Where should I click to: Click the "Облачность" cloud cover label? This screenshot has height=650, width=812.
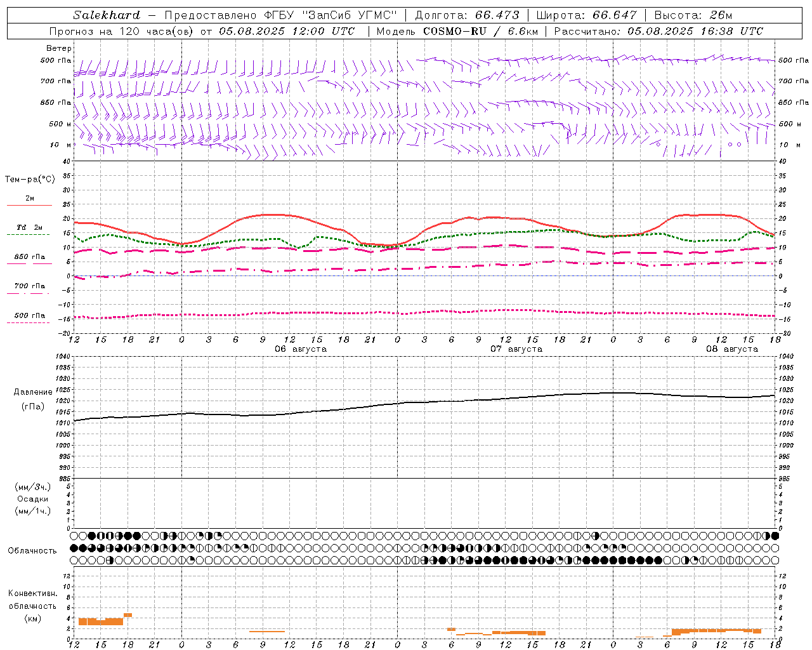click(32, 551)
